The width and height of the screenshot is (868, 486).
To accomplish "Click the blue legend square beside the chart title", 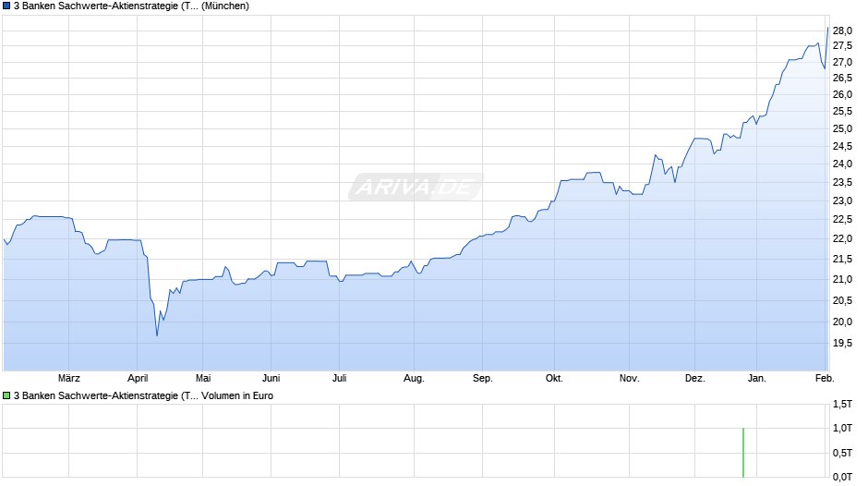I will [x=6, y=6].
